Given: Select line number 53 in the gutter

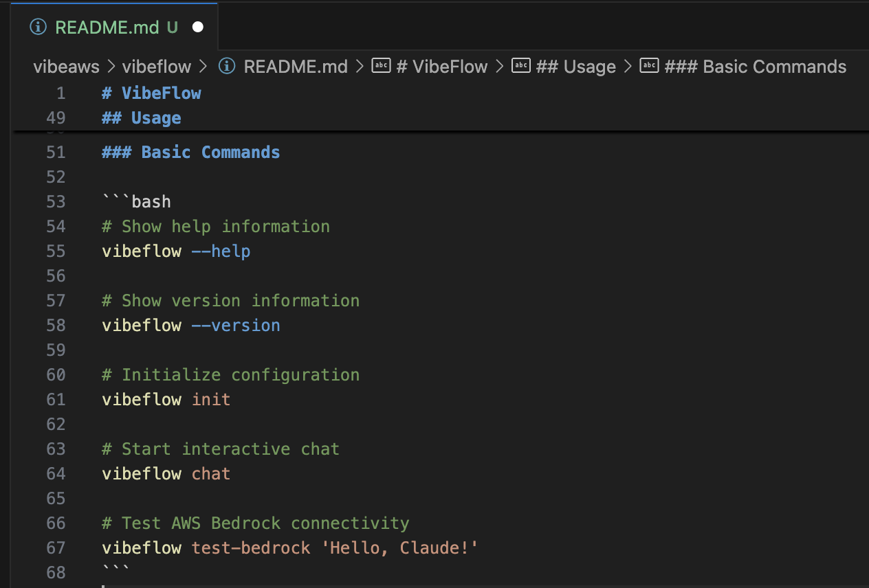Looking at the screenshot, I should tap(56, 201).
